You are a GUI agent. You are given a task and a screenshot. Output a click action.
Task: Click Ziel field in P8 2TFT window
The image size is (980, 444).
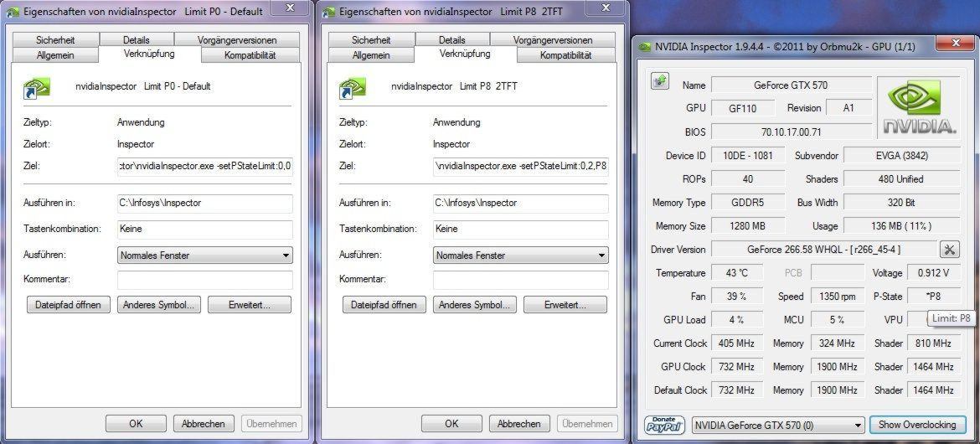(x=521, y=167)
